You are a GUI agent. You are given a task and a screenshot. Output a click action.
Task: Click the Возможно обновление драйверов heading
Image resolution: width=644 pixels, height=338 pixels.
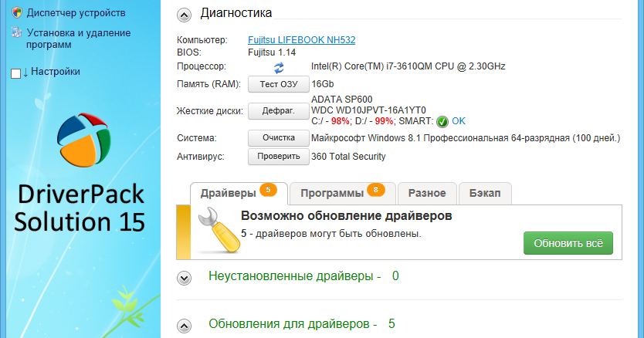(346, 215)
